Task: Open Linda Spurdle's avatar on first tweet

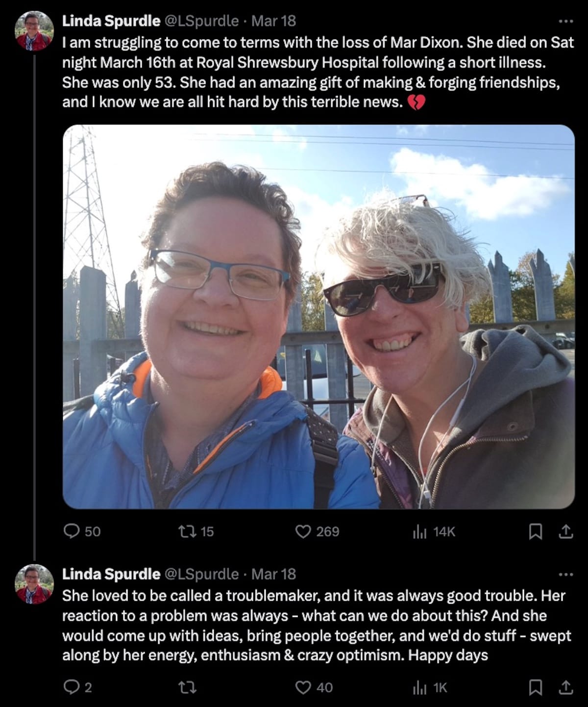Action: point(34,31)
